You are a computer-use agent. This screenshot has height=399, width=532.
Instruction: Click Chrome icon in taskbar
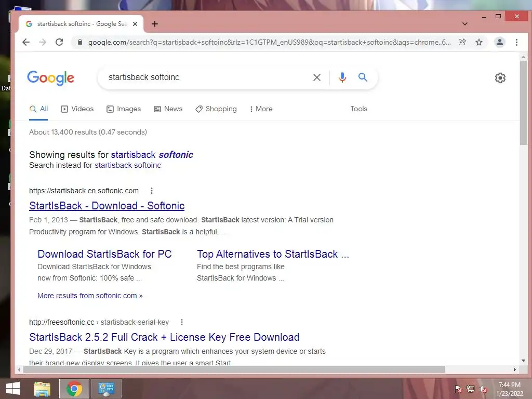click(x=74, y=389)
